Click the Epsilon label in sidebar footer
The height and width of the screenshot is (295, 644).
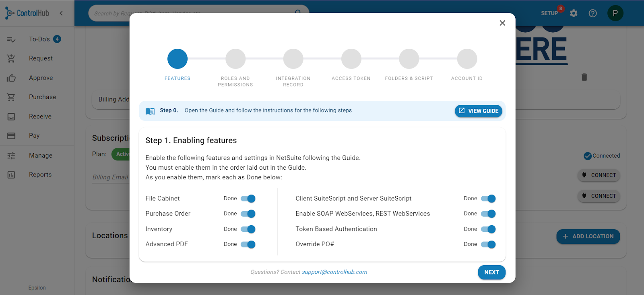point(37,288)
